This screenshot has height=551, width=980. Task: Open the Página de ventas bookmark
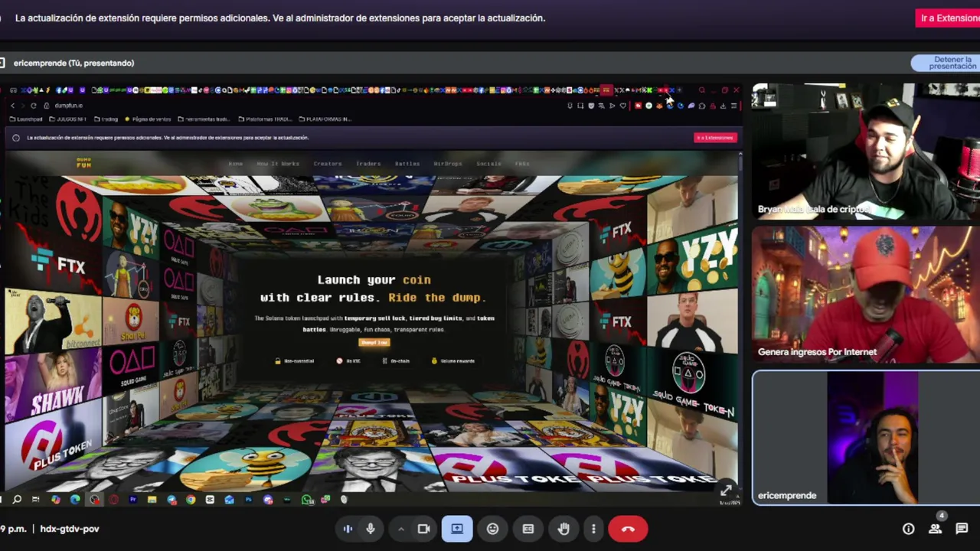click(148, 119)
